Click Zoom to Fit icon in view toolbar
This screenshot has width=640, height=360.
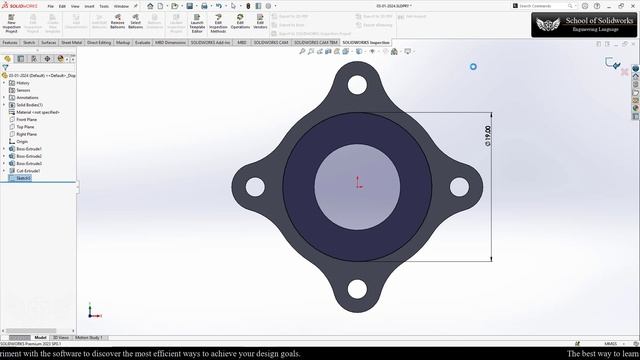coord(302,51)
